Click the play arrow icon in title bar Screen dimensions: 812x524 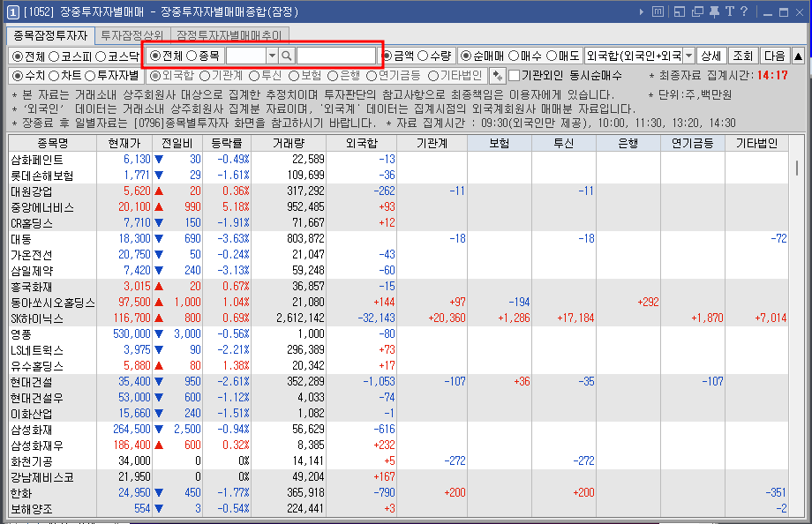[642, 11]
